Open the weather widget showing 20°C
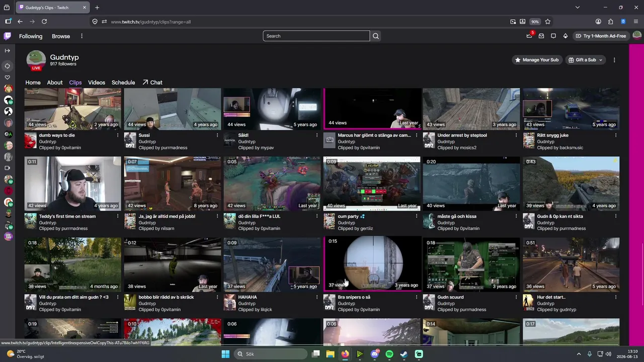Image resolution: width=644 pixels, height=362 pixels. tap(25, 354)
